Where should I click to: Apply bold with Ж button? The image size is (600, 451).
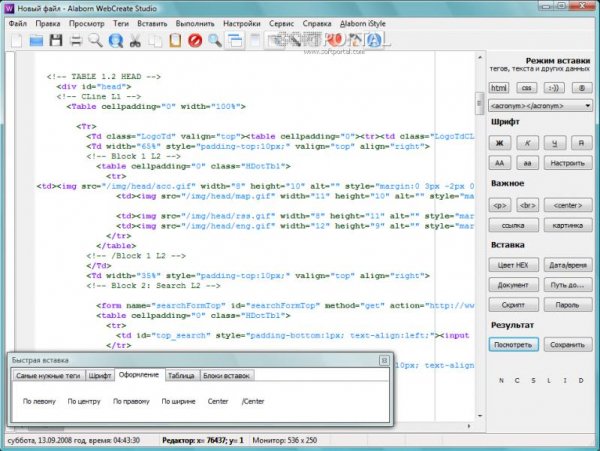pyautogui.click(x=499, y=143)
